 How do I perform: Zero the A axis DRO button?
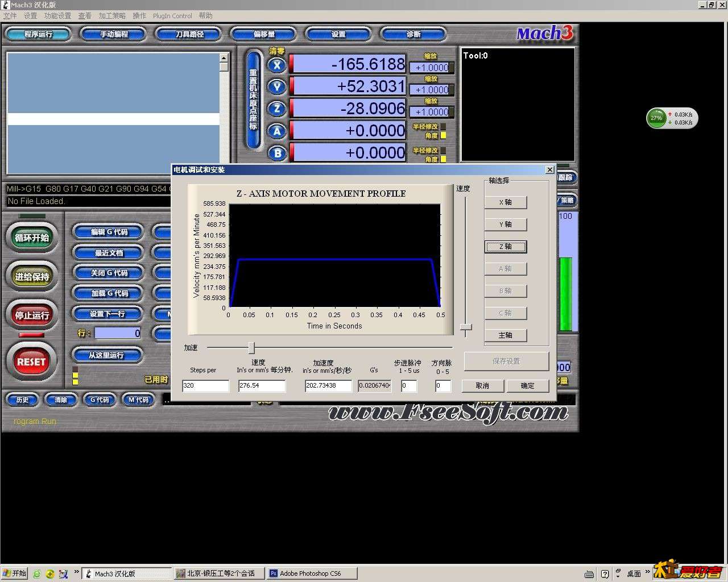(x=277, y=131)
